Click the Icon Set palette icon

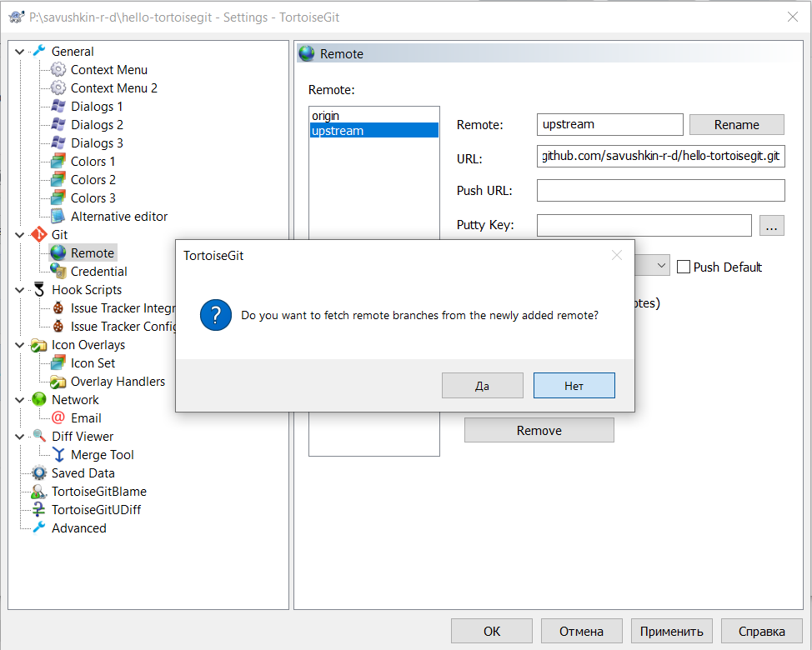tap(58, 362)
